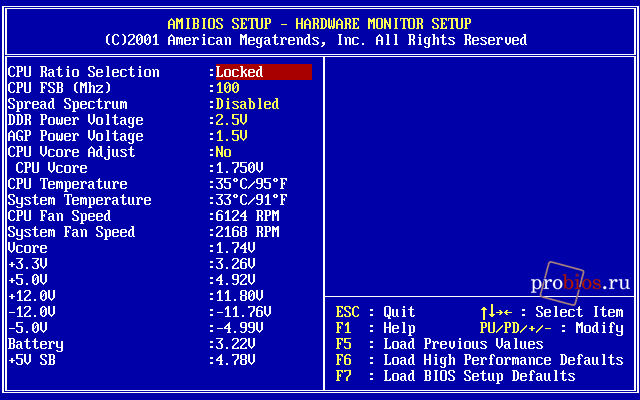This screenshot has width=640, height=400.
Task: Click F7 Load BIOS Setup Defaults
Action: click(x=456, y=376)
